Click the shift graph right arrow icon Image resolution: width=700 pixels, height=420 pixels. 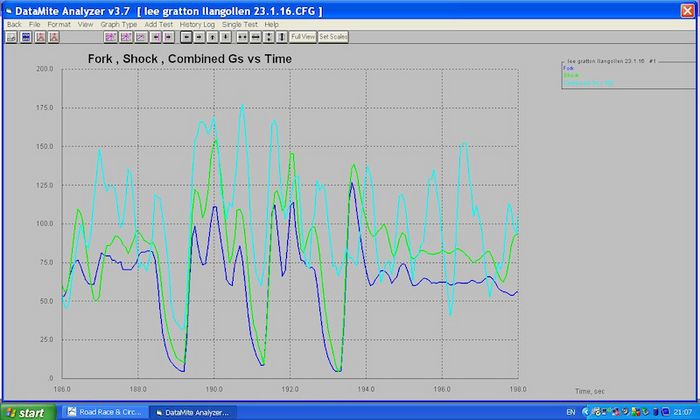click(x=198, y=37)
